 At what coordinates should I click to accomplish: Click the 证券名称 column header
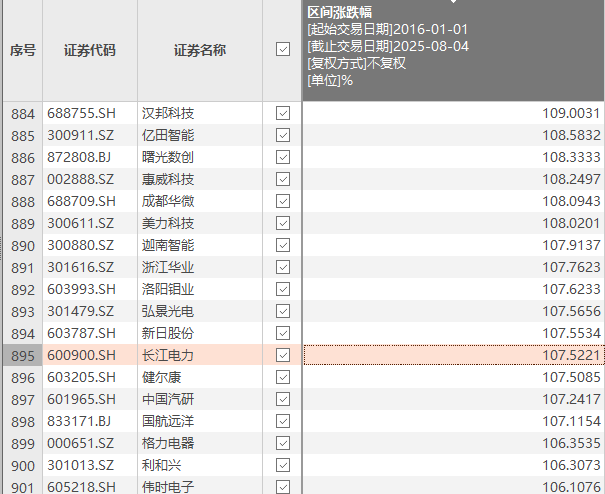[x=200, y=50]
